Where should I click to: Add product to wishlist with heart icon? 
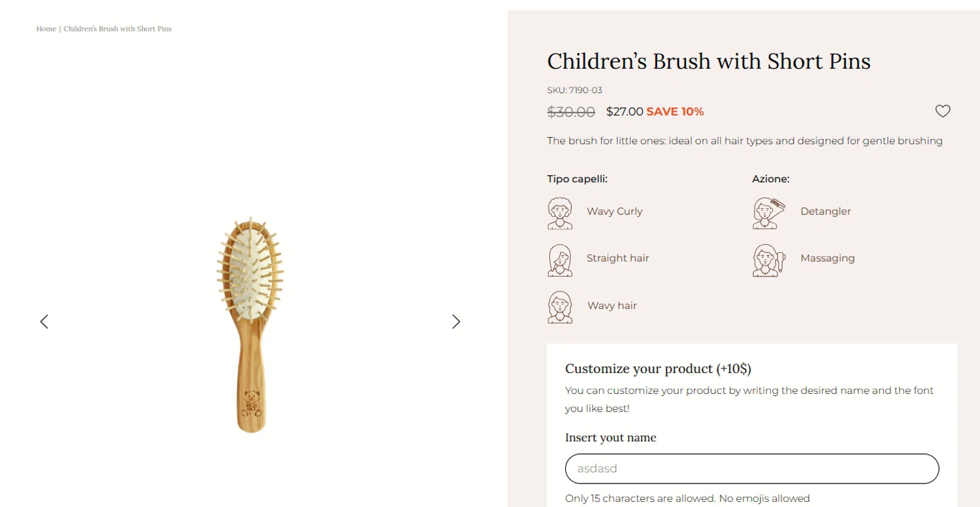pyautogui.click(x=942, y=111)
